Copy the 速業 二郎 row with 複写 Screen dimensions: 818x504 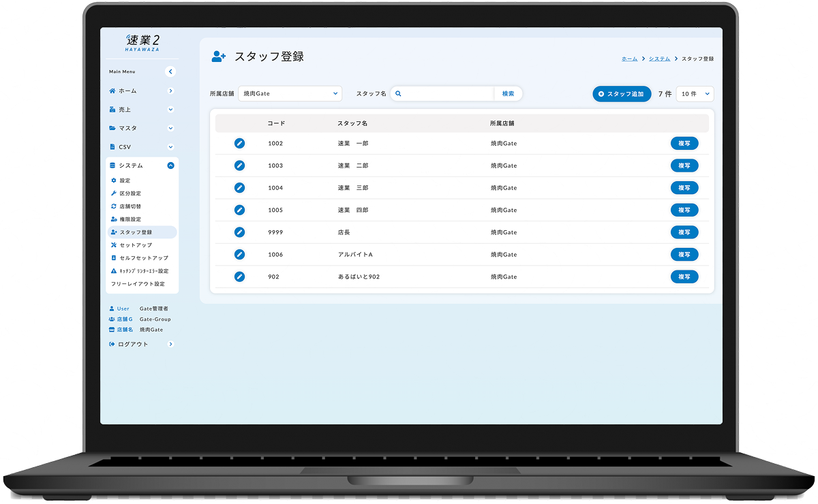point(684,166)
